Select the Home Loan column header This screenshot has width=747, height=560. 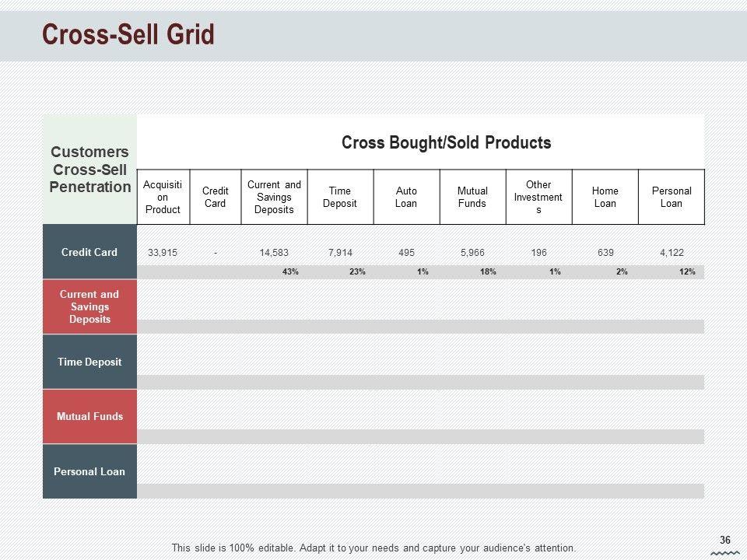(x=605, y=197)
